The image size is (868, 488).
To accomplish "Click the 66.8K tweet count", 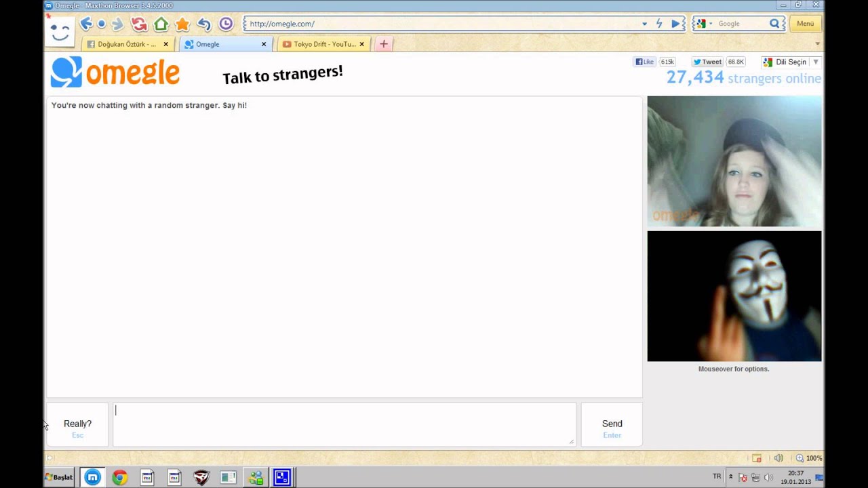I will coord(736,62).
